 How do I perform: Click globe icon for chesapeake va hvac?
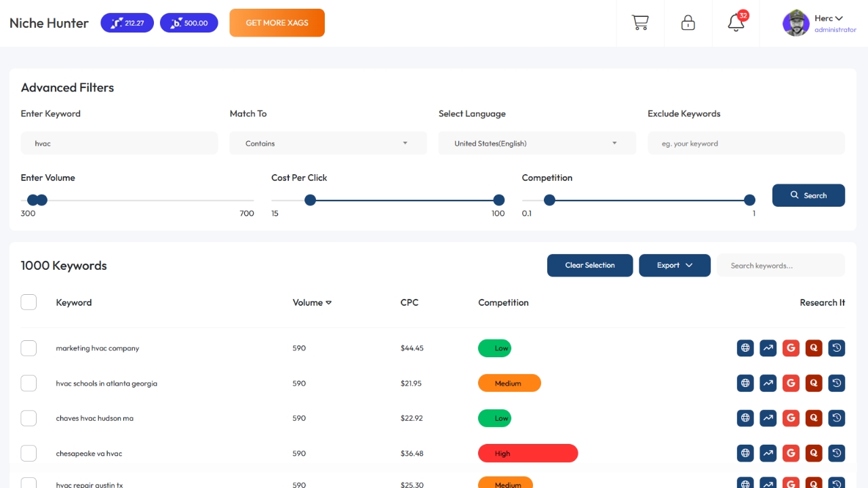[745, 453]
